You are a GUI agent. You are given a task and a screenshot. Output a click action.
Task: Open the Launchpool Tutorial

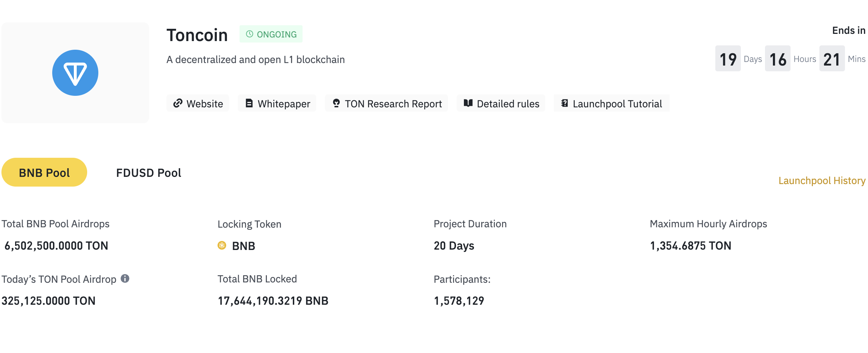[612, 103]
